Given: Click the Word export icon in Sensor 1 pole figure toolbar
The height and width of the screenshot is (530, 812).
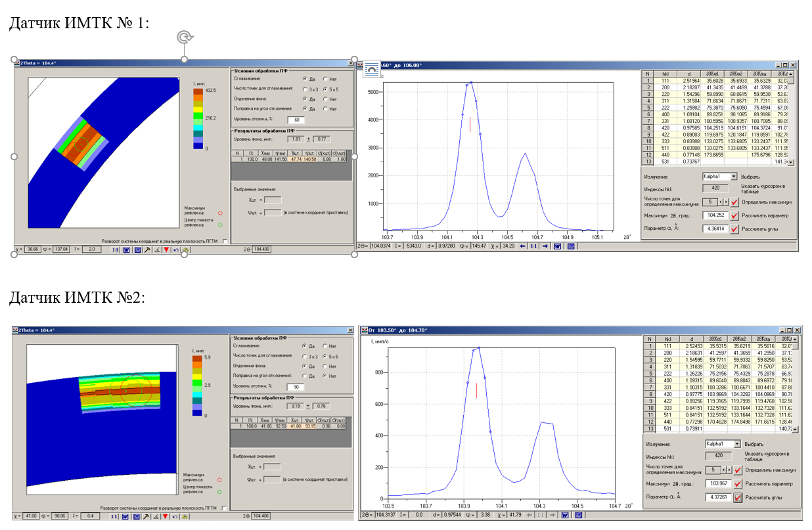Looking at the screenshot, I should pos(126,250).
